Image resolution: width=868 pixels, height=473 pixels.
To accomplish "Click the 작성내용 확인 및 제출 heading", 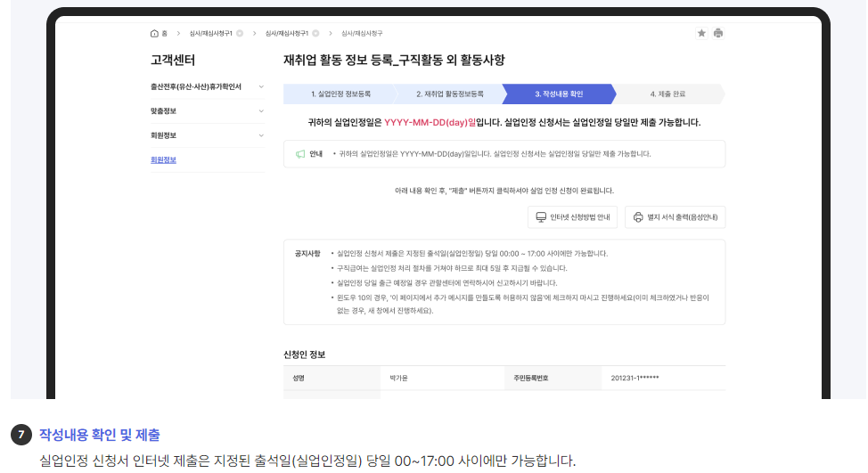I will pos(100,435).
